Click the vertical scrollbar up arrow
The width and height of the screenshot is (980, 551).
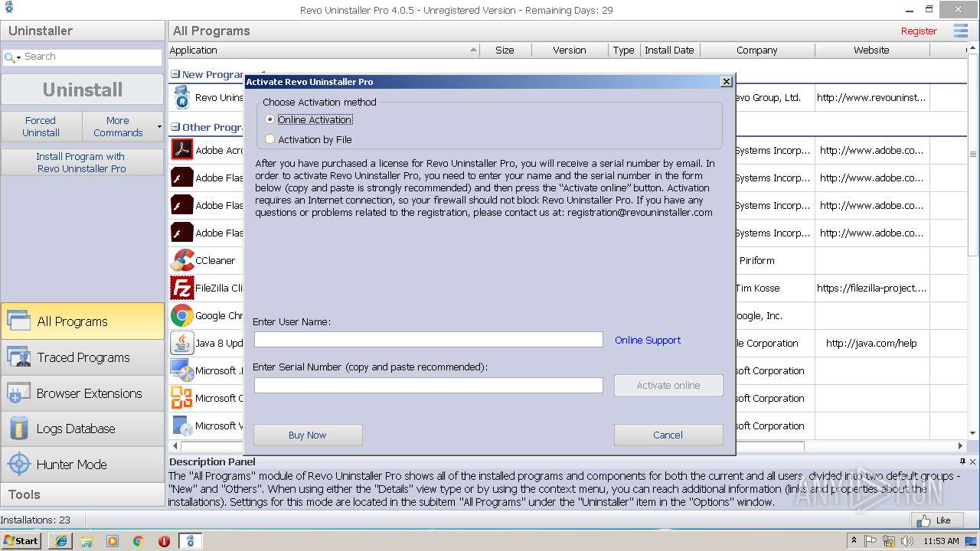(x=973, y=50)
